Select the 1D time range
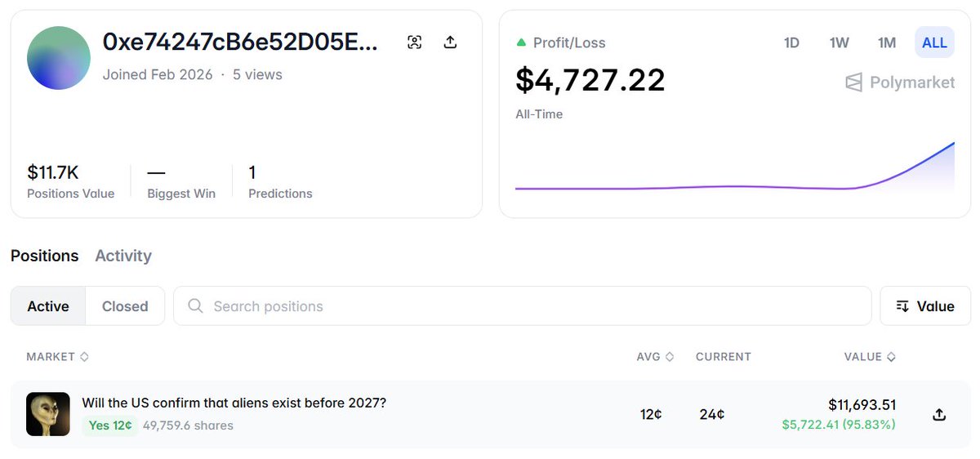The image size is (980, 459). coord(791,42)
